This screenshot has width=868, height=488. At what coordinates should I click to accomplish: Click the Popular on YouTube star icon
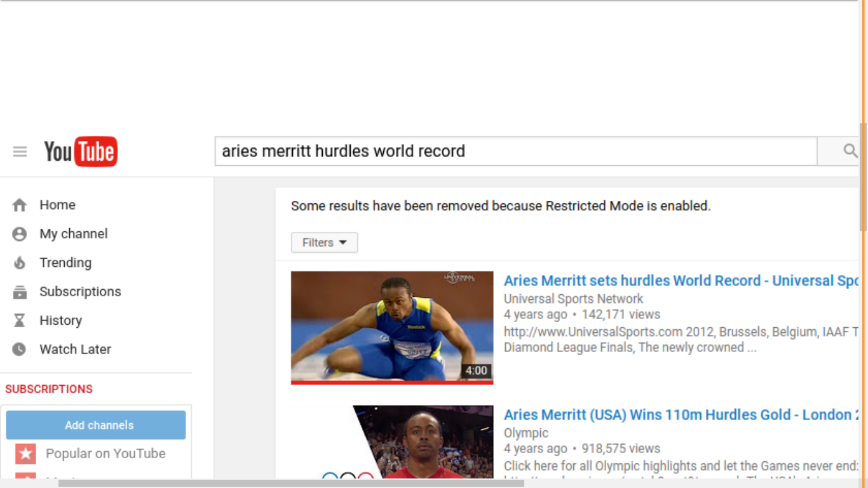click(x=26, y=454)
